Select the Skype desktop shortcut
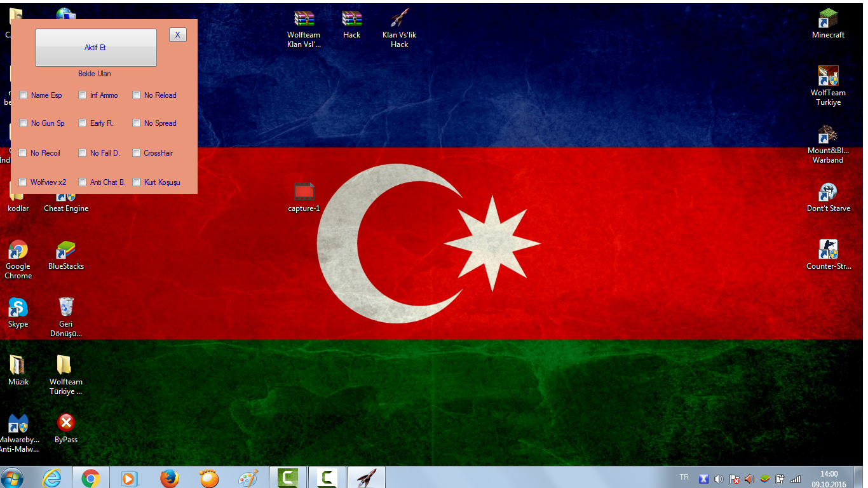Image resolution: width=868 pixels, height=488 pixels. pos(18,313)
